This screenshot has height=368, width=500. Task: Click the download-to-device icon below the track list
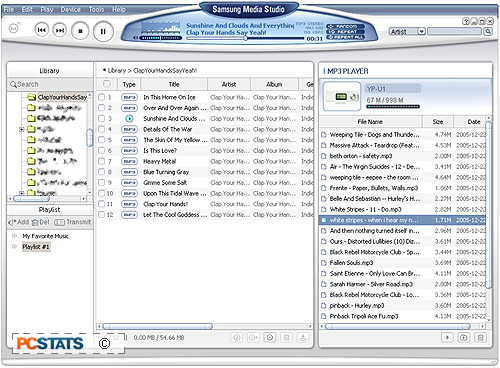pos(303,338)
